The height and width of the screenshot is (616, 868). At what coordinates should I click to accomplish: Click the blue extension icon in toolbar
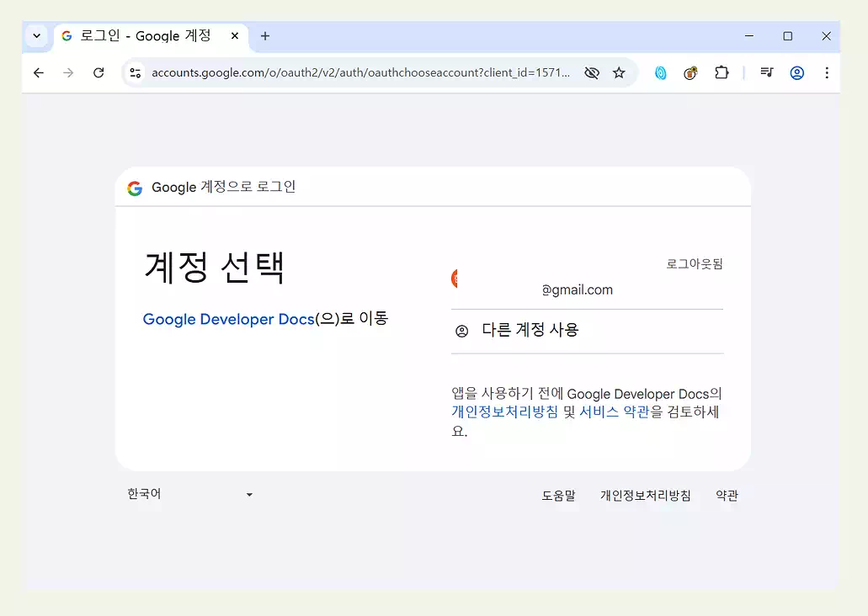point(660,72)
